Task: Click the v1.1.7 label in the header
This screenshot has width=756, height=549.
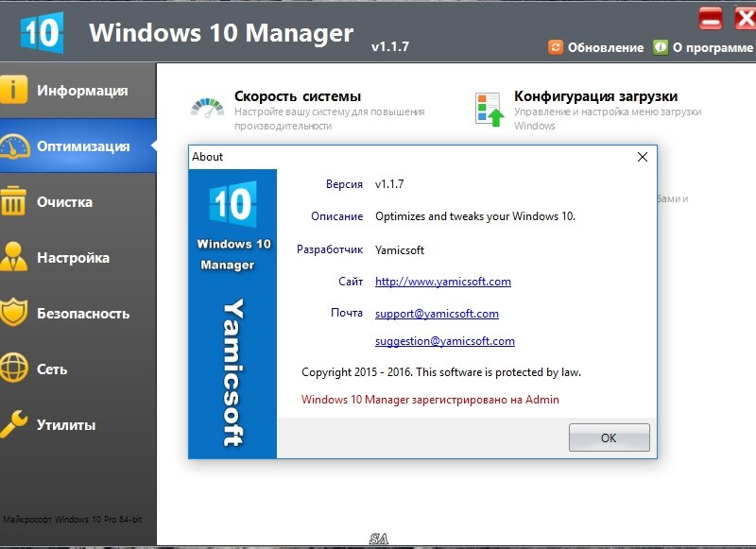Action: [390, 46]
